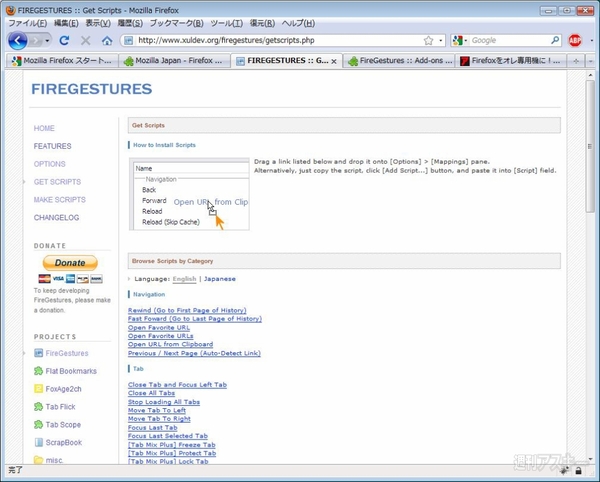Viewport: 600px width, 482px height.
Task: Click the vertical page scrollbar thumb
Action: tap(590, 147)
